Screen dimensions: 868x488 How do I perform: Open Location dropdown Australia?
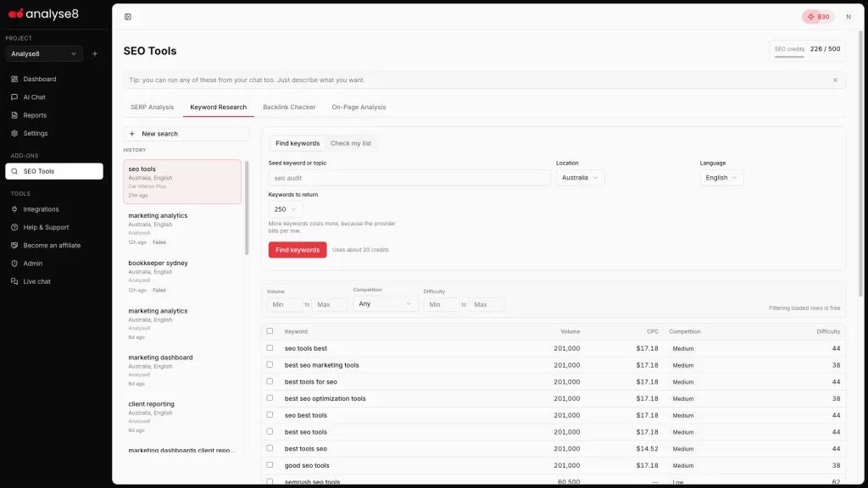[580, 178]
